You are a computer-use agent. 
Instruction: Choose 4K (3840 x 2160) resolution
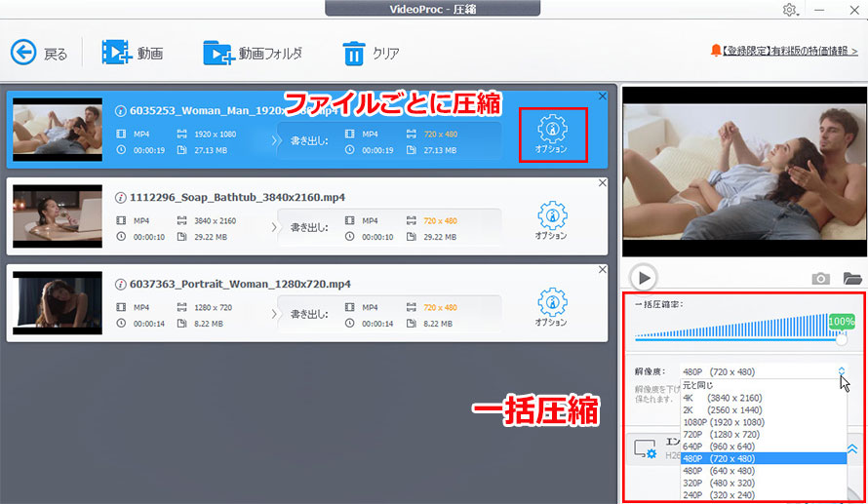click(x=764, y=398)
